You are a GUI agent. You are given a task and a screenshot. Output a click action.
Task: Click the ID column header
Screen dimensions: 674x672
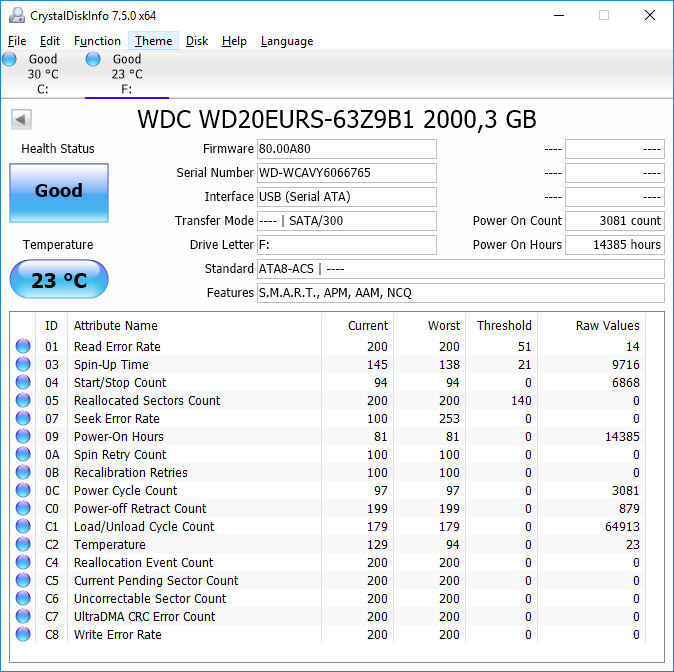(x=51, y=325)
